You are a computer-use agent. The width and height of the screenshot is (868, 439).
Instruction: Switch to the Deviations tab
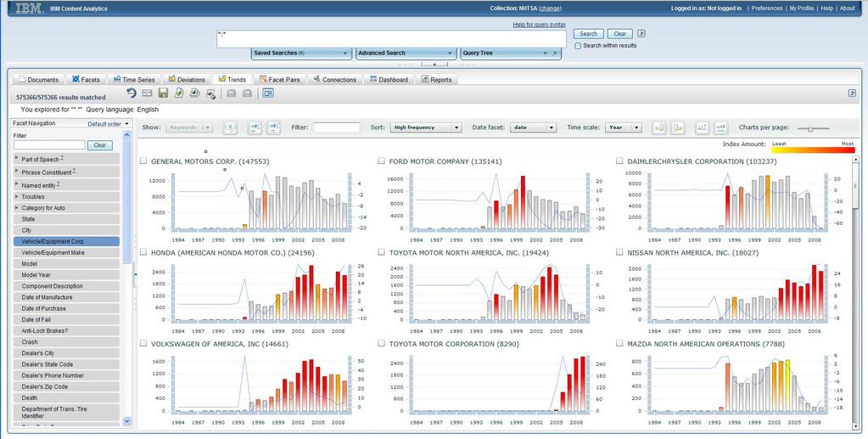point(188,79)
